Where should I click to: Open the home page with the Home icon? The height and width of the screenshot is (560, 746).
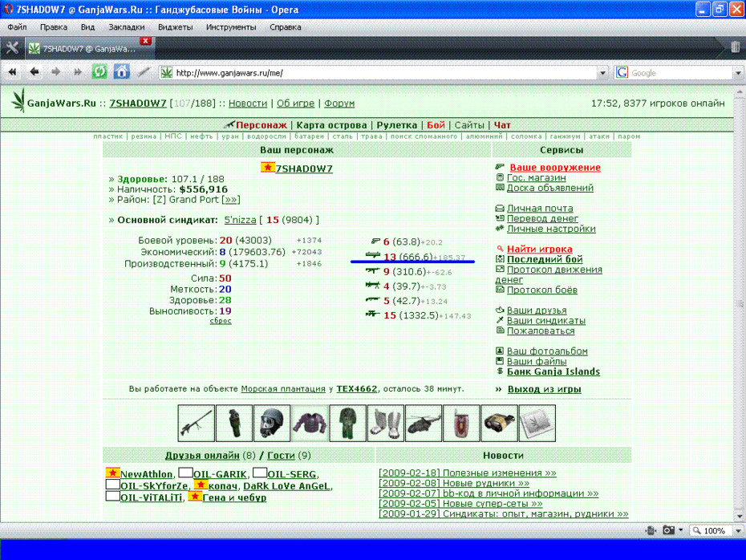[121, 72]
